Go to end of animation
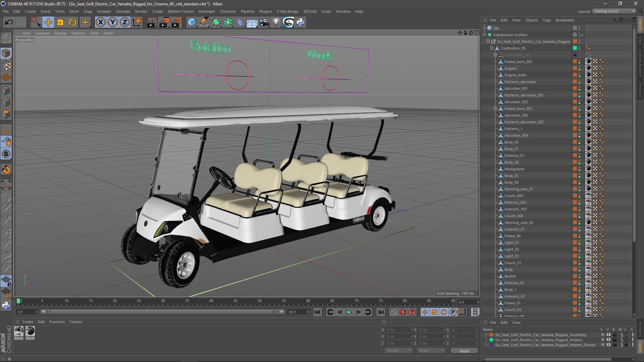This screenshot has width=644, height=362. pyautogui.click(x=380, y=312)
